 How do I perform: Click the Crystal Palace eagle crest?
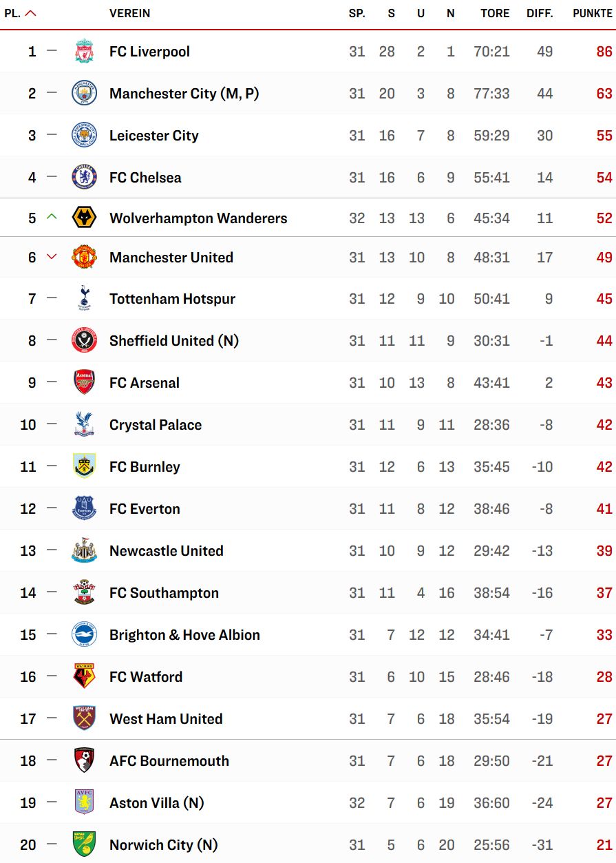point(84,424)
